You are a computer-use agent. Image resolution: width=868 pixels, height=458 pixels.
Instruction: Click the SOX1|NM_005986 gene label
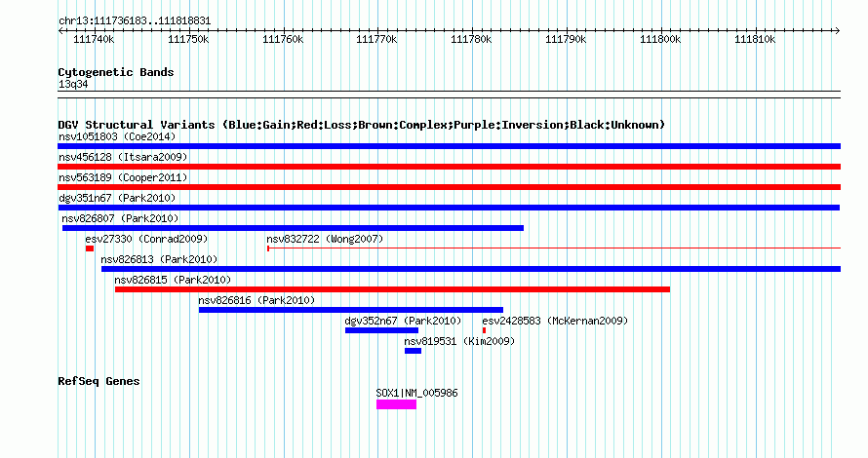click(416, 394)
